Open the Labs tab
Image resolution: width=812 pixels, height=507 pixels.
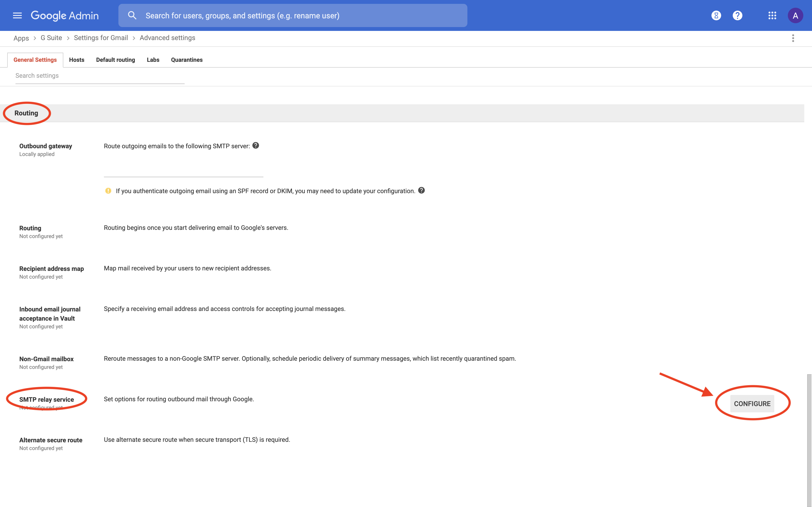[153, 60]
